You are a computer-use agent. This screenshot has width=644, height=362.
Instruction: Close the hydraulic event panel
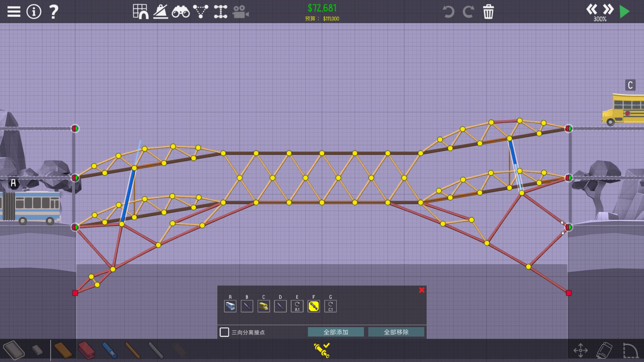tap(422, 290)
